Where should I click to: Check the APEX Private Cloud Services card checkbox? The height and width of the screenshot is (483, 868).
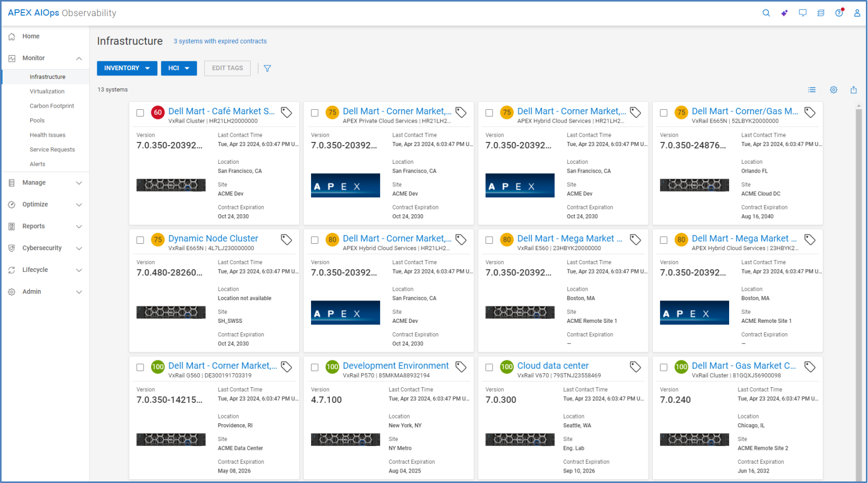coord(315,113)
